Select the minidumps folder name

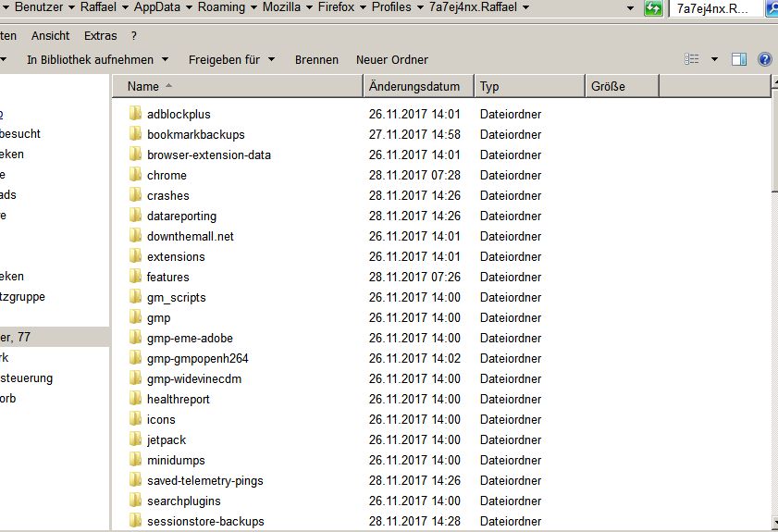tap(176, 460)
